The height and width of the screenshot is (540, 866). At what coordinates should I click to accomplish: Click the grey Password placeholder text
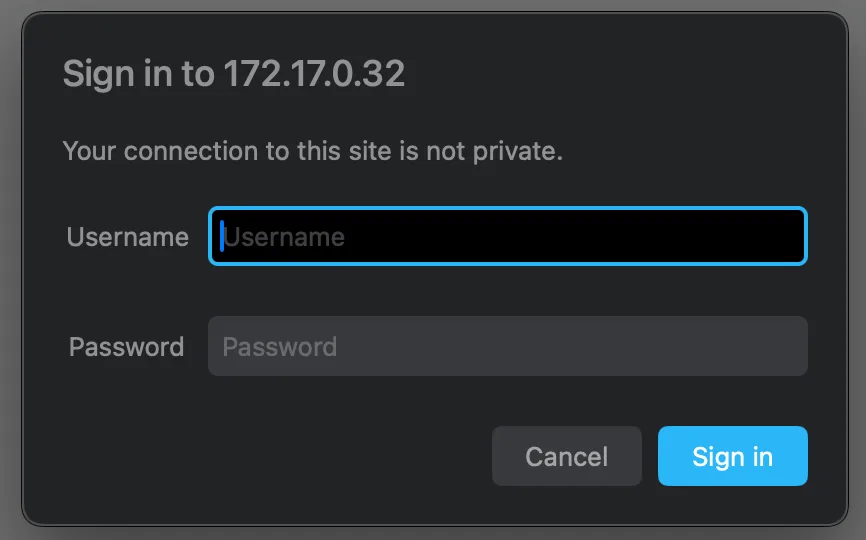[x=280, y=347]
